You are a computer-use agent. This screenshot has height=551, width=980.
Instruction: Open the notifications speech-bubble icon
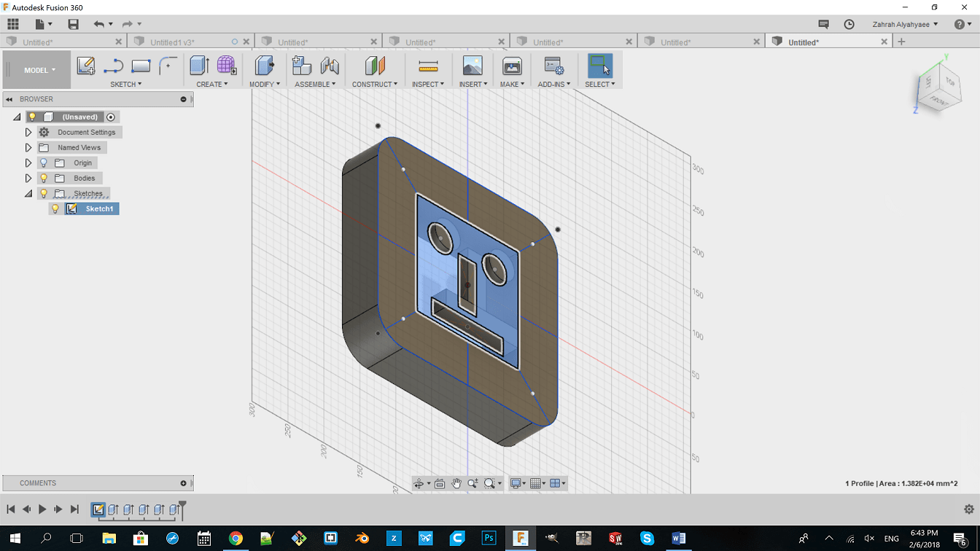(823, 24)
